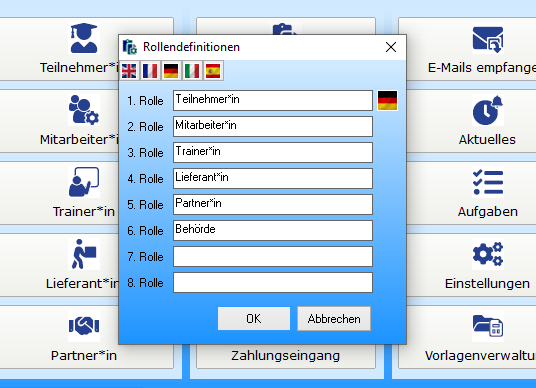Open Teilnehmer*in graduate icon tile

point(84,38)
